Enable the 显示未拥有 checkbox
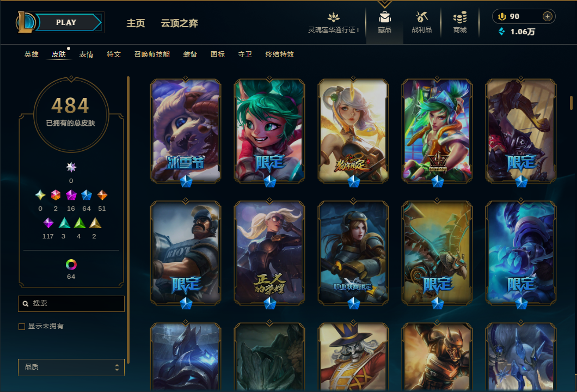 [x=22, y=327]
